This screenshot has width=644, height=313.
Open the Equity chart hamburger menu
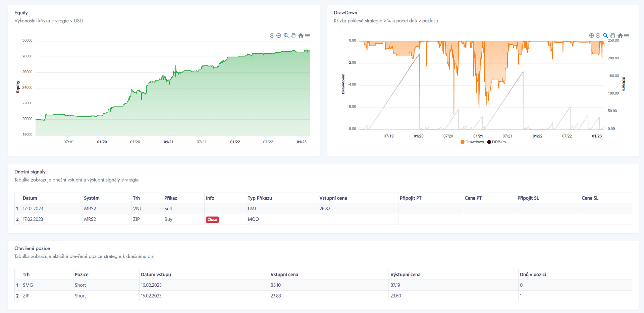coord(308,36)
